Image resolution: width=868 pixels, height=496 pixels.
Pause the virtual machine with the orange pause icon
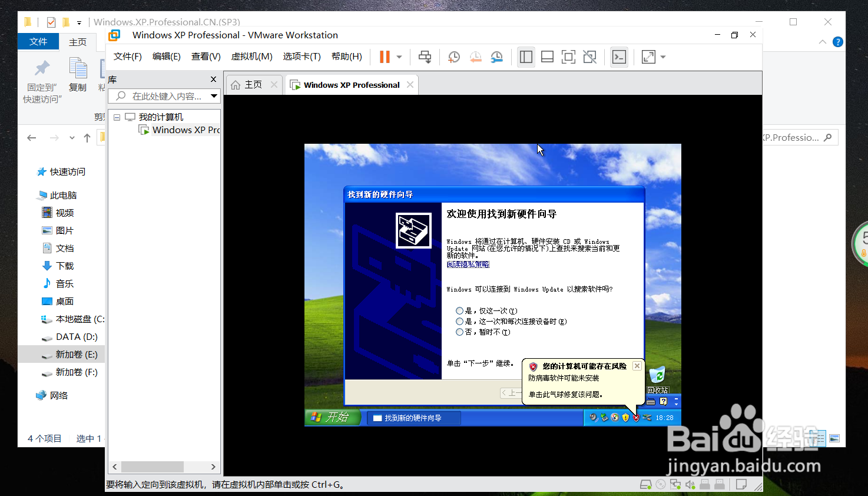pyautogui.click(x=385, y=57)
